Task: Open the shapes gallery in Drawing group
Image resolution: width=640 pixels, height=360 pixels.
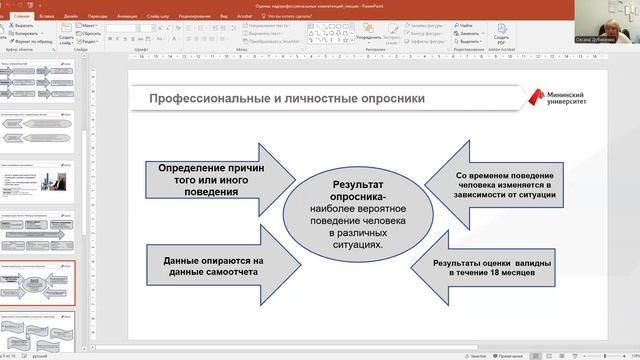Action: coord(331,33)
